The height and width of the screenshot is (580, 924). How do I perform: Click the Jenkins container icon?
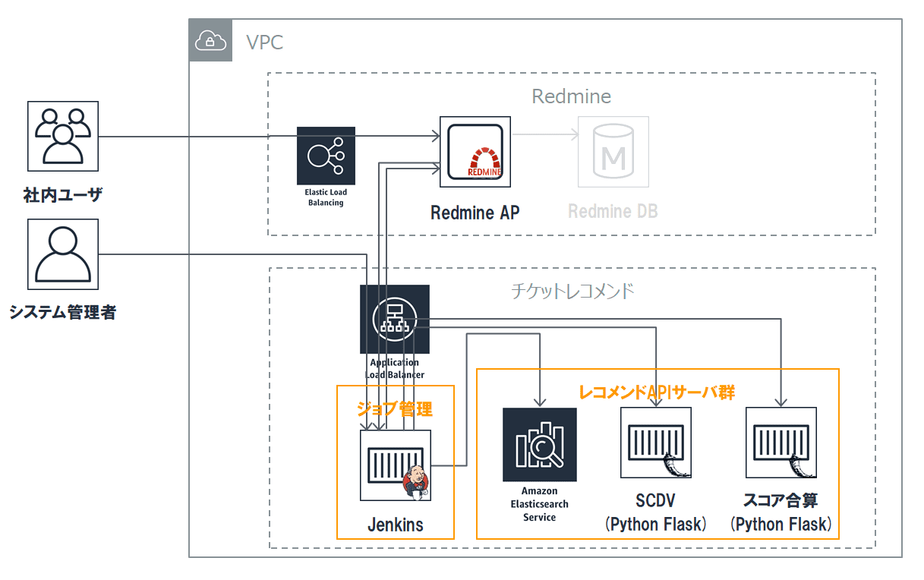pyautogui.click(x=396, y=465)
